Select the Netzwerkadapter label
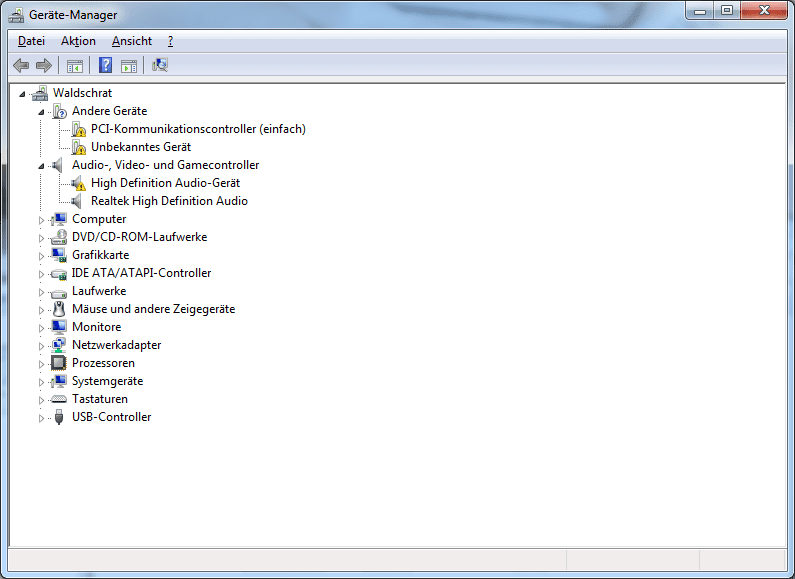The image size is (795, 579). 117,345
